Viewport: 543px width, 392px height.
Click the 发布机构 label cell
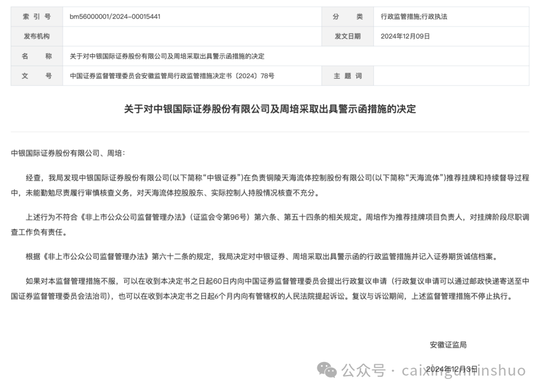coord(37,36)
